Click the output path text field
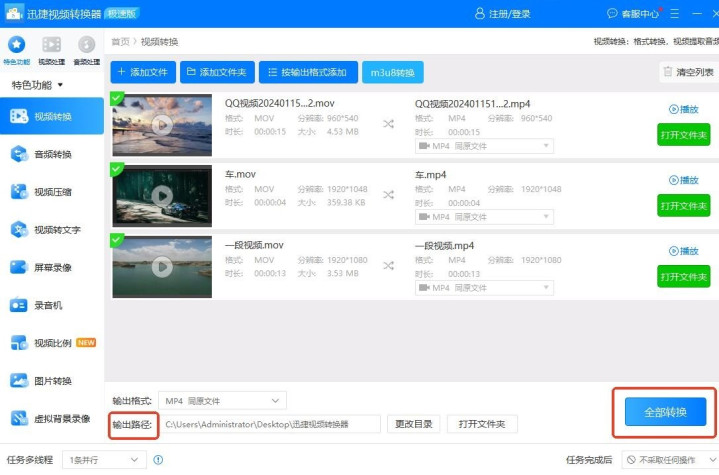Image resolution: width=719 pixels, height=475 pixels. coord(270,424)
